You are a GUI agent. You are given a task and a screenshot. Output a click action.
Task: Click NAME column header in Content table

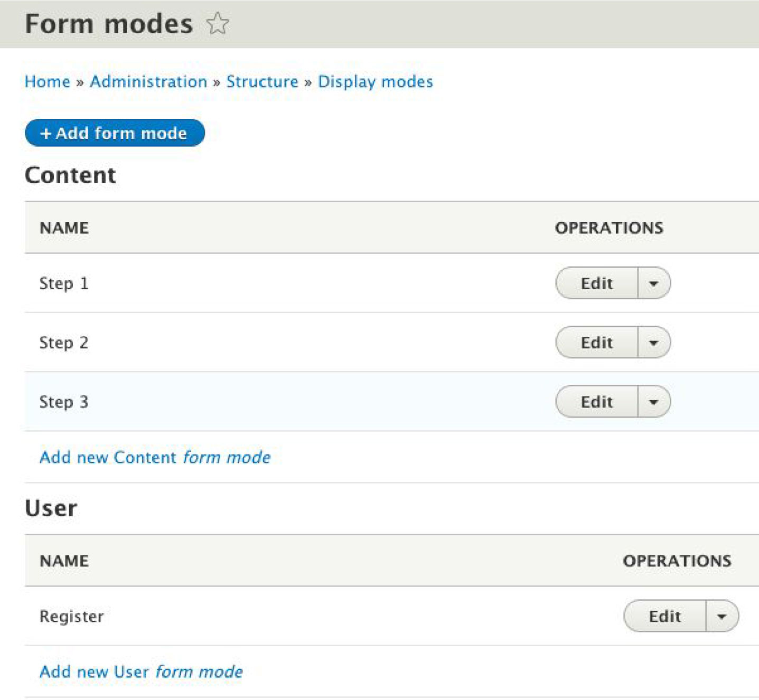(x=64, y=228)
